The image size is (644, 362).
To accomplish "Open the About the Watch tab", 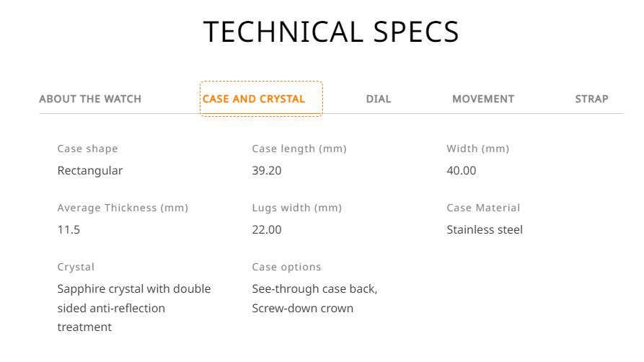I will [x=90, y=99].
